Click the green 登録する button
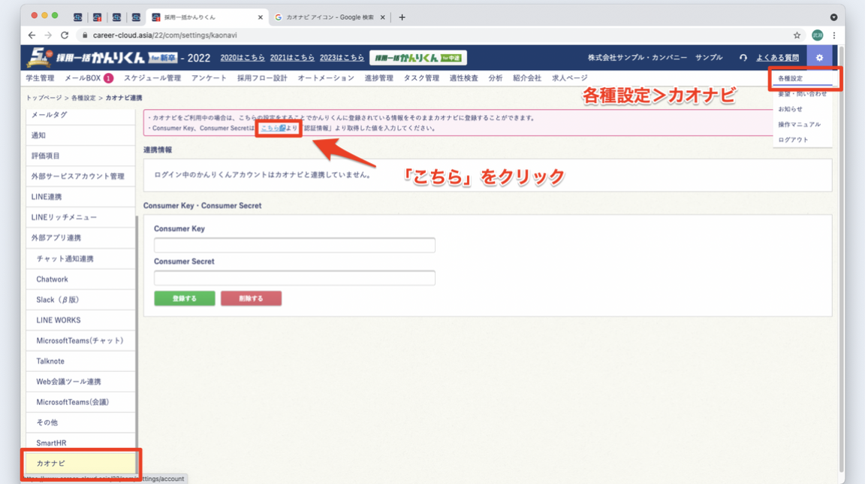The width and height of the screenshot is (868, 484). point(185,298)
